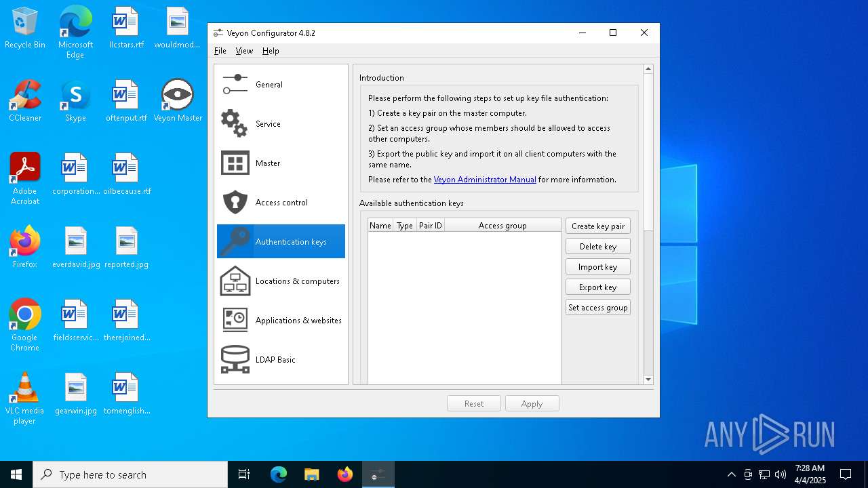Open the Veyon Administrator Manual link
Image resolution: width=868 pixels, height=488 pixels.
(x=485, y=180)
